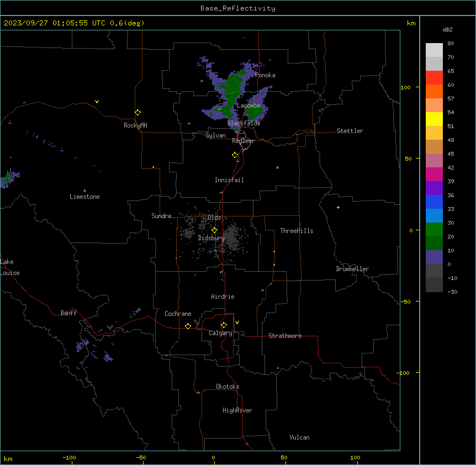Image resolution: width=476 pixels, height=465 pixels.
Task: Click the km unit label at top right
Action: pyautogui.click(x=411, y=23)
